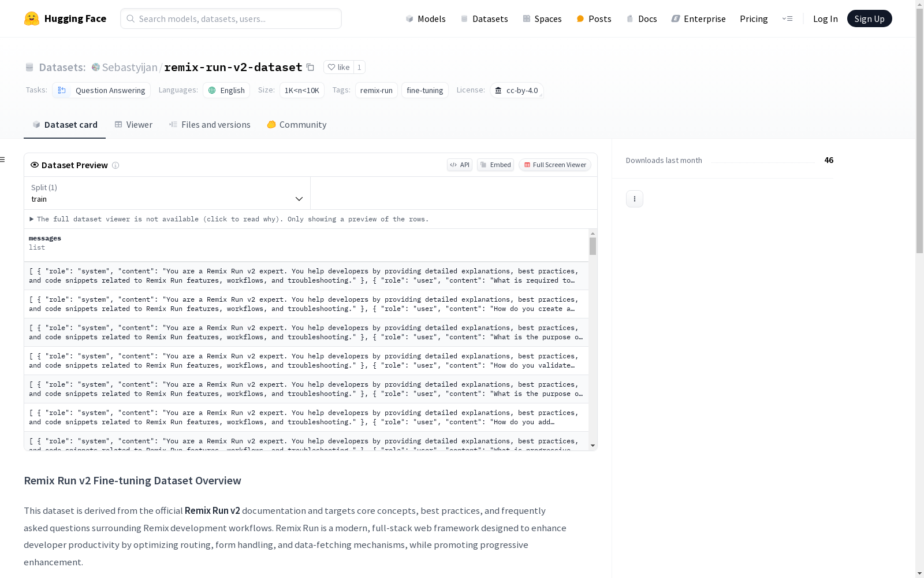Screen dimensions: 924x578
Task: Select the fine-tuning tag
Action: (x=425, y=90)
